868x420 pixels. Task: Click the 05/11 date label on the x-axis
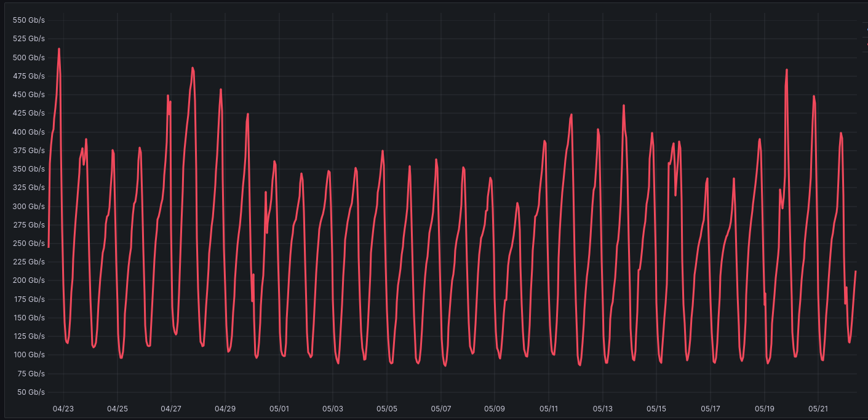[548, 408]
